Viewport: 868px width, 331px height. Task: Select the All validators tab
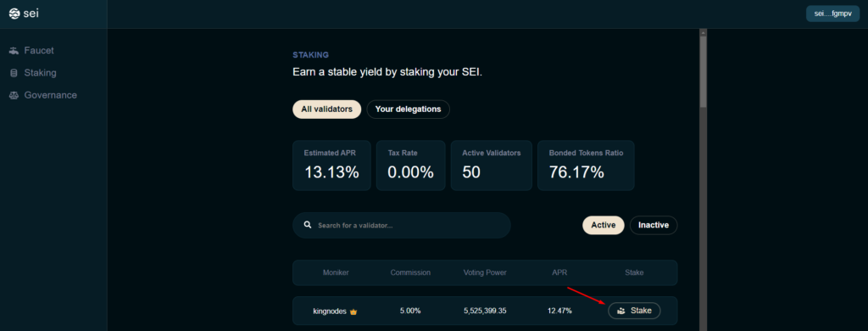(x=326, y=109)
